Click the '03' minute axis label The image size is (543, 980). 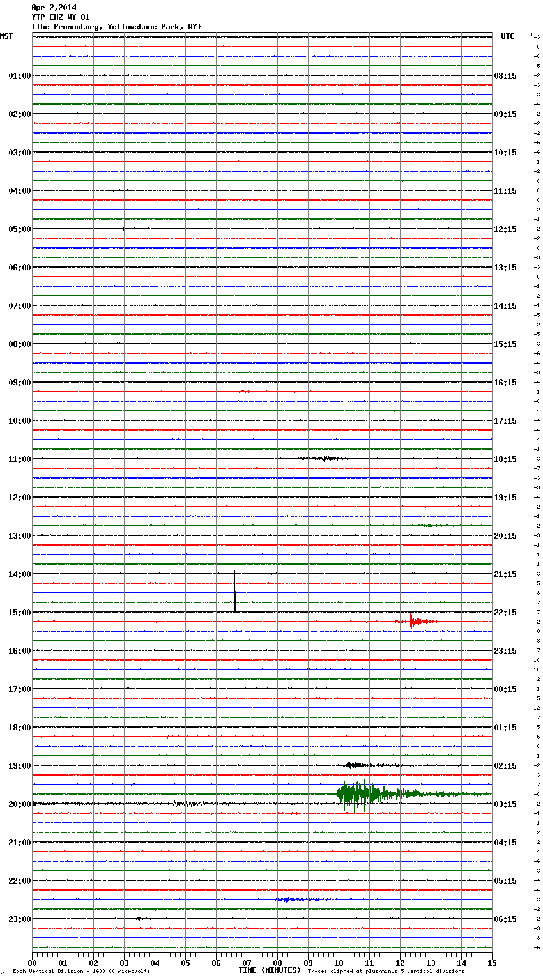click(124, 963)
